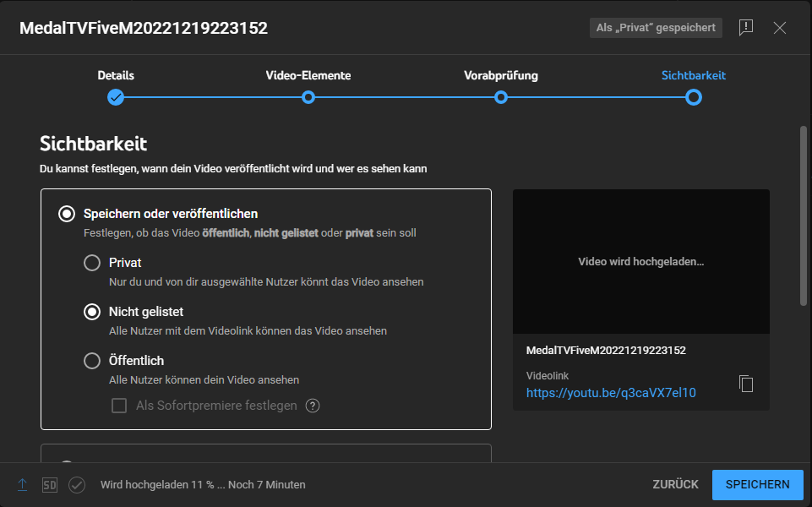Viewport: 812px width, 507px height.
Task: Enable Als Sofortpremiere festlegen checkbox
Action: 119,406
